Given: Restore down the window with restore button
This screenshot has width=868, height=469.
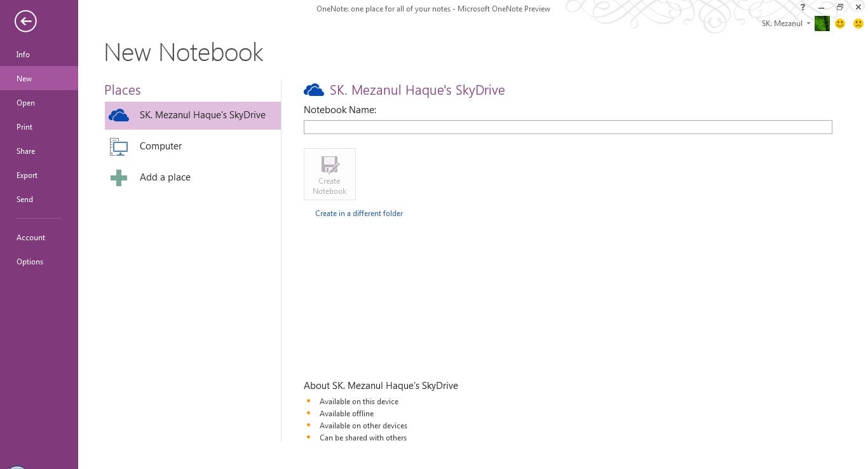Looking at the screenshot, I should [840, 8].
